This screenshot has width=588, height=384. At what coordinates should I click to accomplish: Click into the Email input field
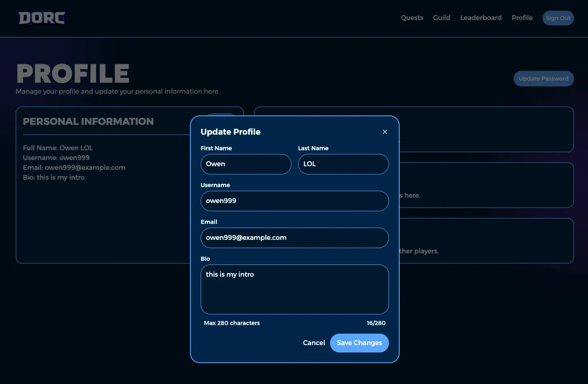pos(294,238)
